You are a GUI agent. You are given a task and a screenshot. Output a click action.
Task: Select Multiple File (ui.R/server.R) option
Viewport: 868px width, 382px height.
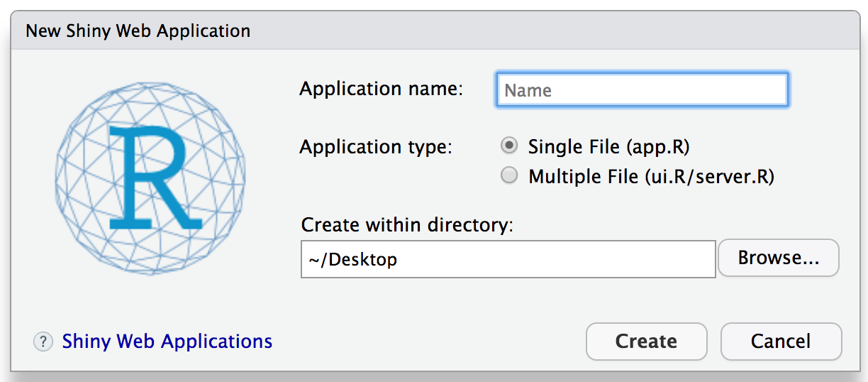[x=509, y=175]
